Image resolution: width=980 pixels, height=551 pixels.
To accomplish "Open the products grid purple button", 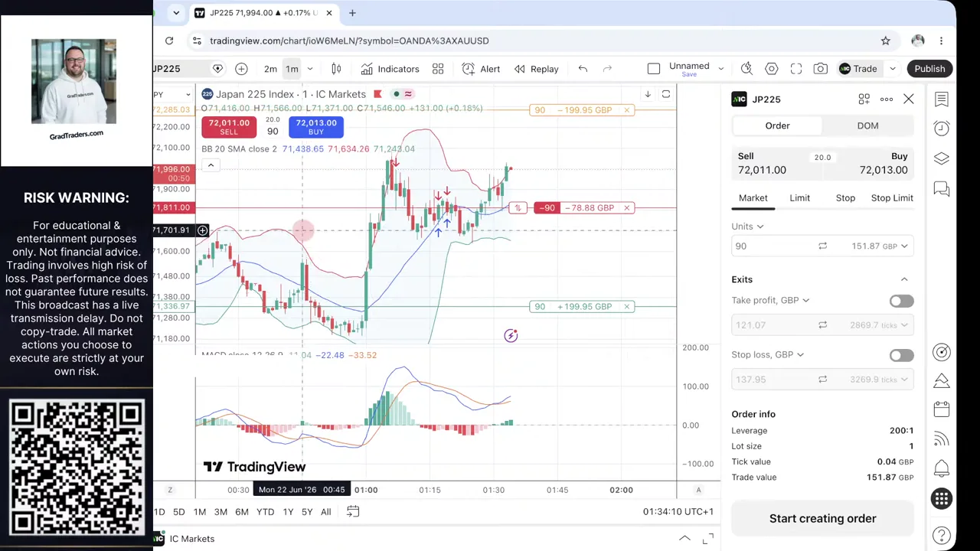I will click(x=942, y=499).
